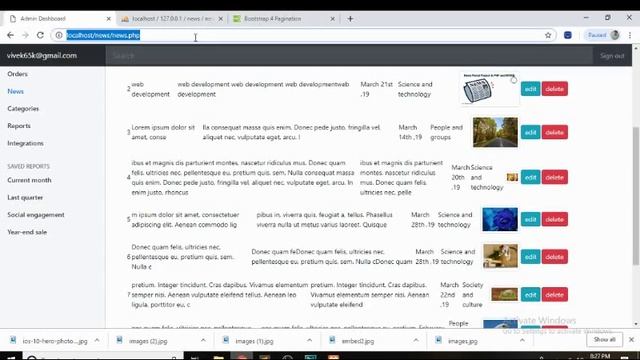
Task: Open Categories in the sidebar
Action: click(23, 109)
